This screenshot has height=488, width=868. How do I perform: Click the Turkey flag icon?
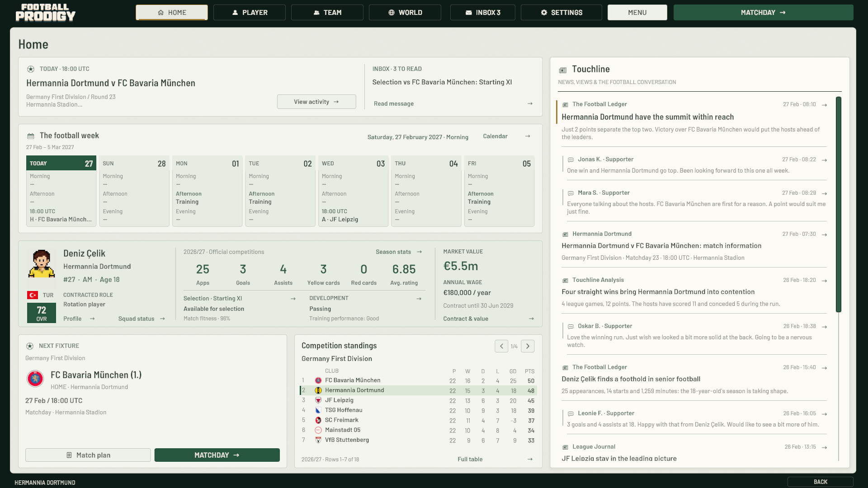[x=33, y=295]
